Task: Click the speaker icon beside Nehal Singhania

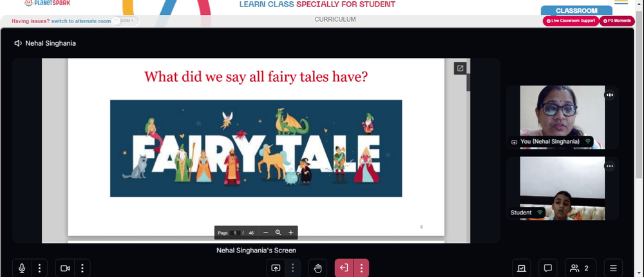Action: tap(18, 43)
